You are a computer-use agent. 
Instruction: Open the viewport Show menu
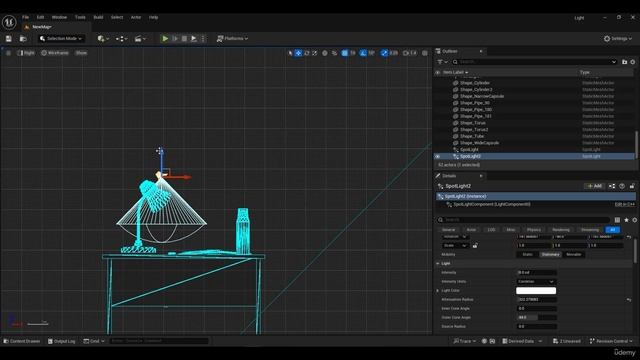(81, 53)
